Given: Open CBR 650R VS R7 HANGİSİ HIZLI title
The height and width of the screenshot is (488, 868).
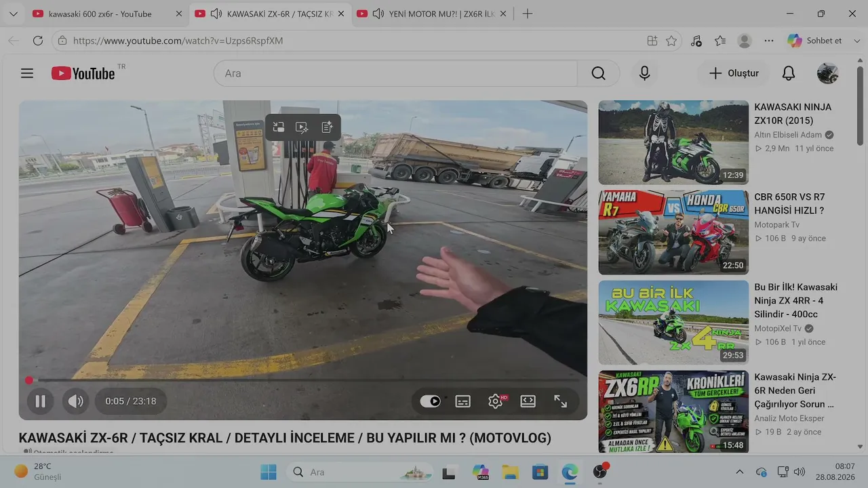Looking at the screenshot, I should pyautogui.click(x=790, y=204).
